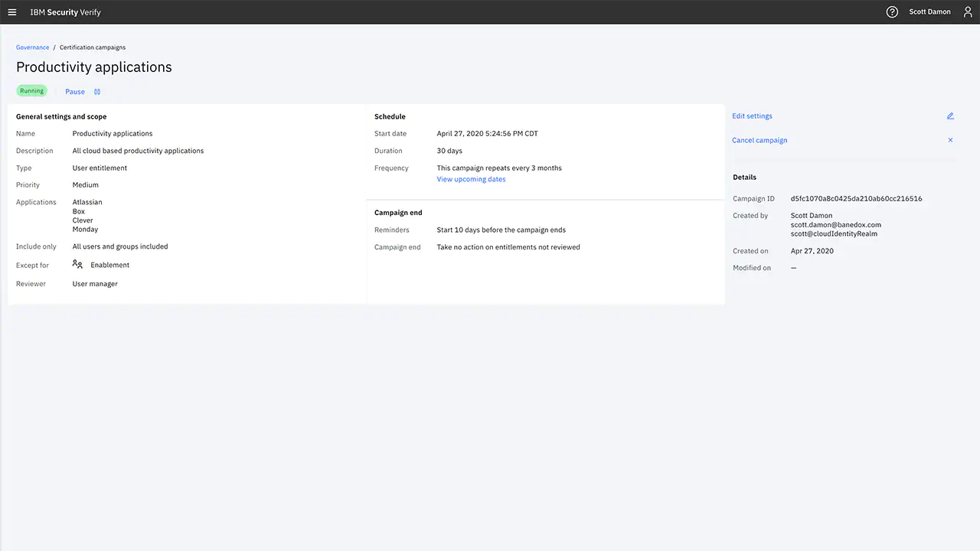Go to the Governance breadcrumb link
Image resolution: width=980 pixels, height=551 pixels.
[32, 47]
